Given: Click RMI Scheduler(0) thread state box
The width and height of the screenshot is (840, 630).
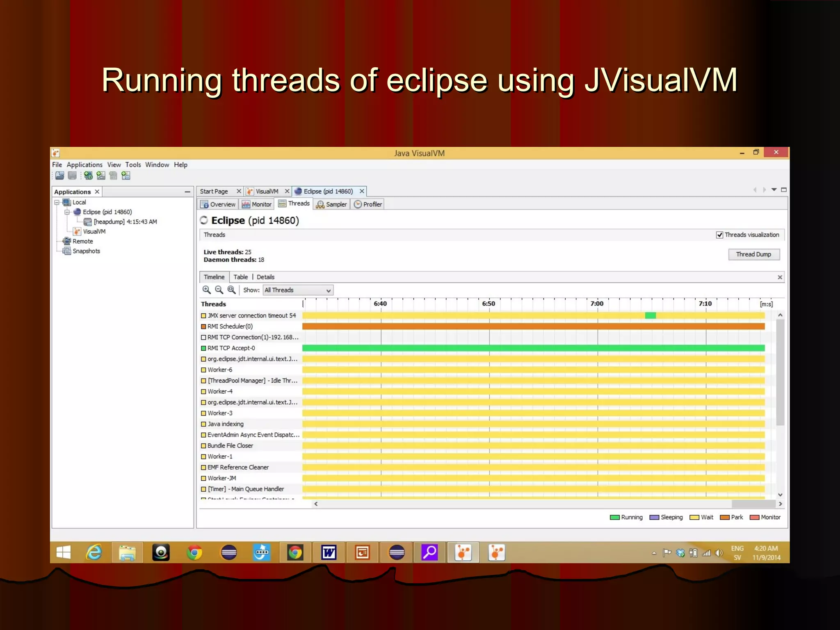Looking at the screenshot, I should point(203,326).
